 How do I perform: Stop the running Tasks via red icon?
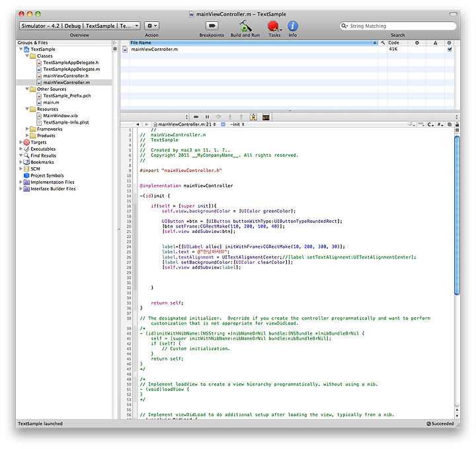274,26
